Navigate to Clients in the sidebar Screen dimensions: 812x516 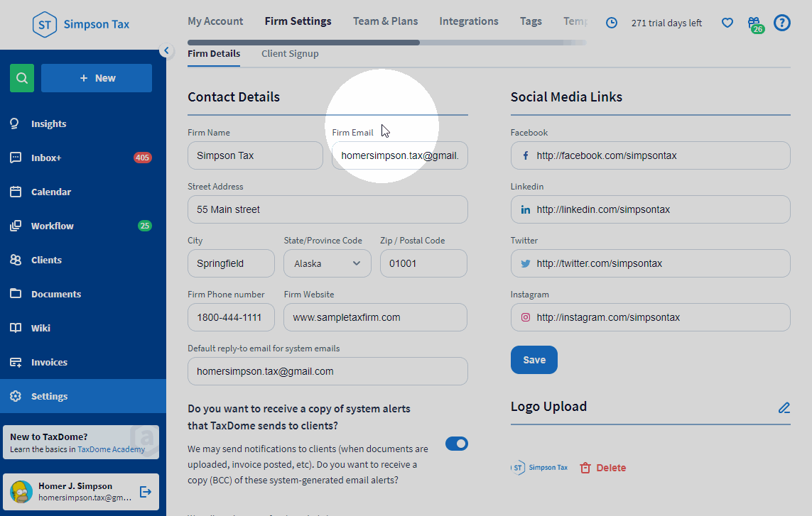[x=83, y=260]
